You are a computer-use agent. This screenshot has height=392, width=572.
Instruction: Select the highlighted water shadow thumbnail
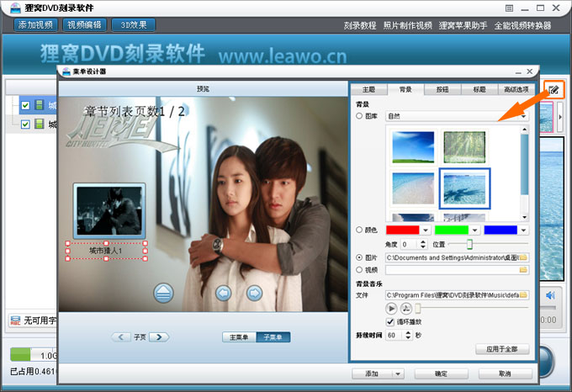click(x=464, y=188)
